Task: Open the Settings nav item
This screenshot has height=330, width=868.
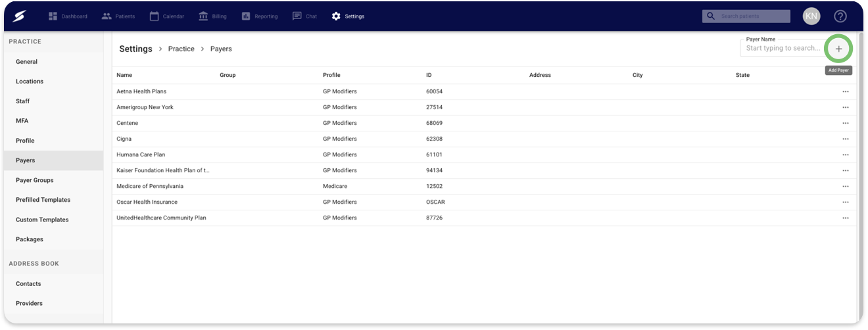Action: click(348, 16)
